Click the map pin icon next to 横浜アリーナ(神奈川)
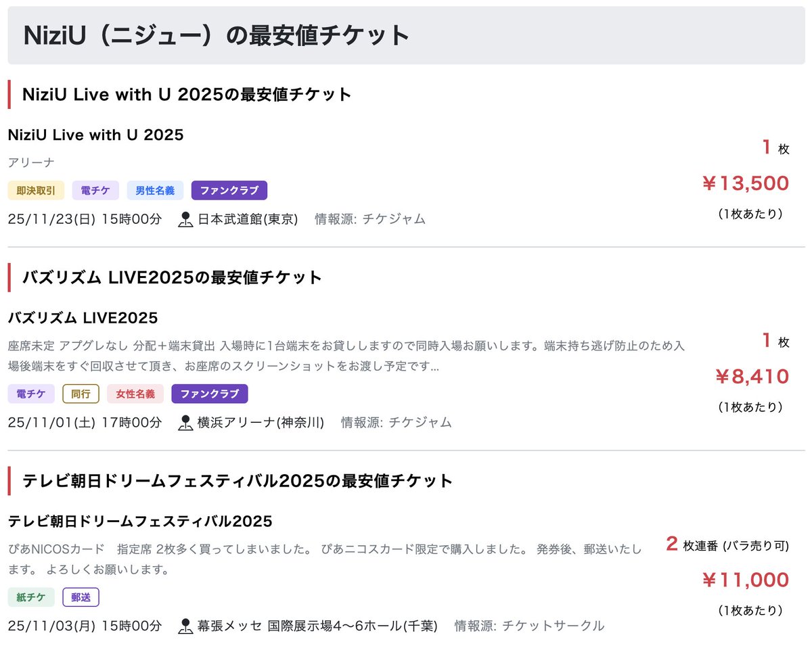812x648 pixels. pyautogui.click(x=185, y=423)
